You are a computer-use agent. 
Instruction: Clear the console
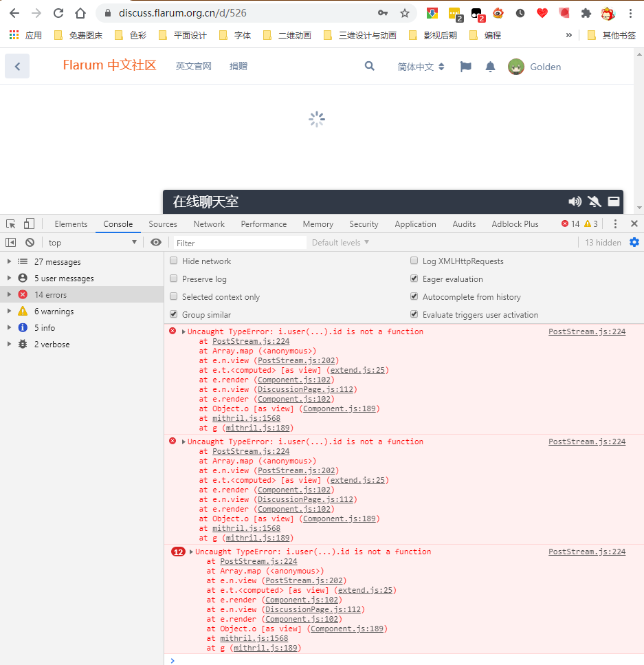(x=30, y=243)
